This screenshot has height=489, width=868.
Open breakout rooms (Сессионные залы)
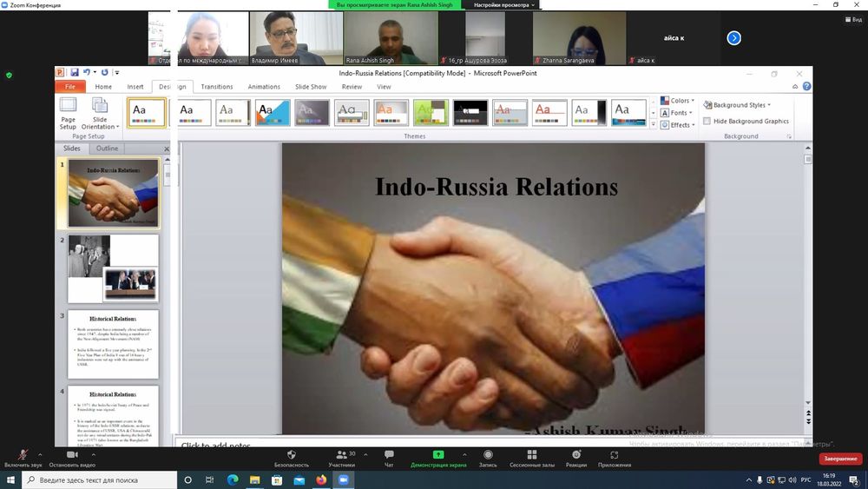click(x=531, y=458)
